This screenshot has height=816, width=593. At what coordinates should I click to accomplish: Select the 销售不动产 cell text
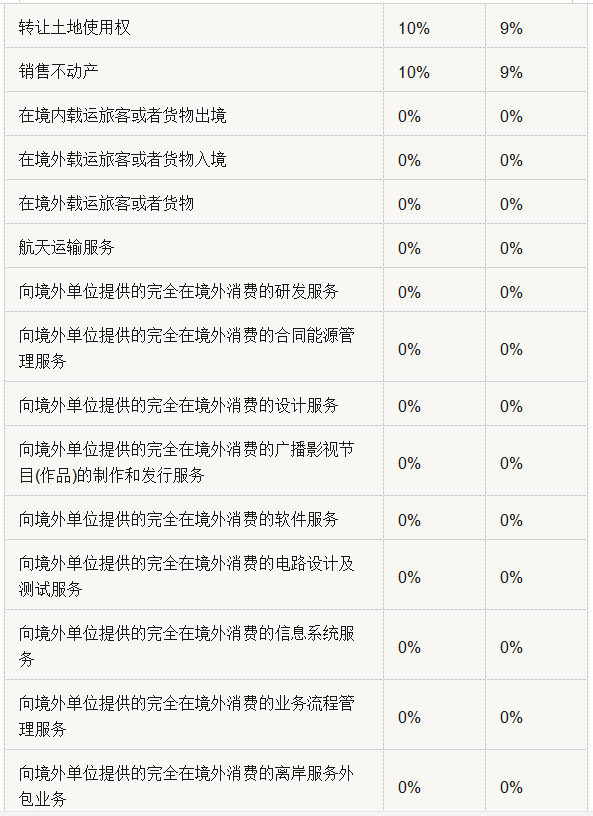coord(58,71)
